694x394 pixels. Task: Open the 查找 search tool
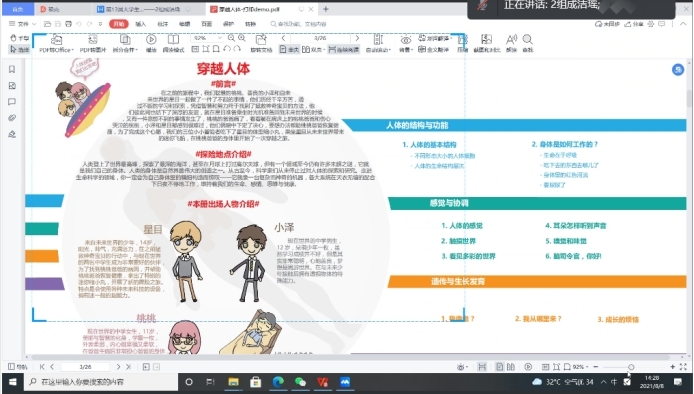[x=528, y=44]
